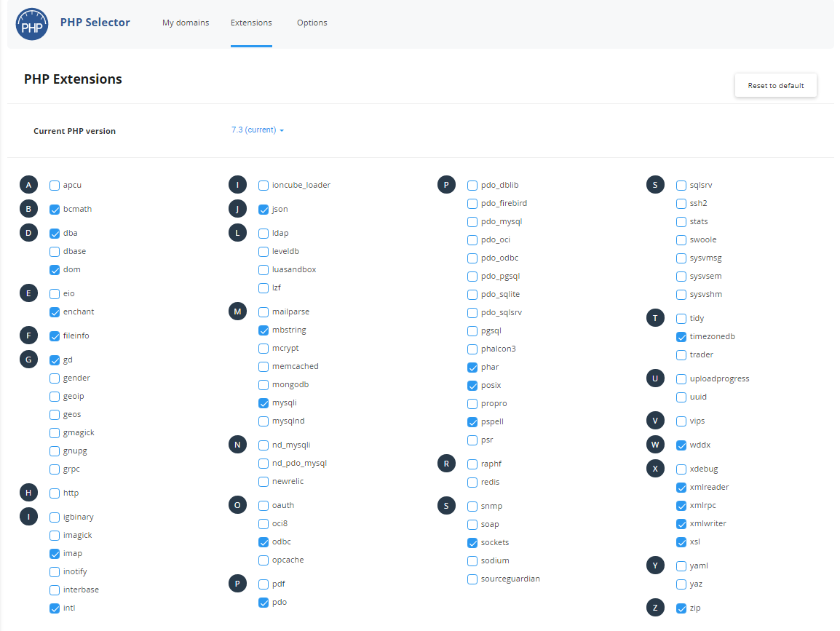This screenshot has width=840, height=631.
Task: Uncheck the gd extension
Action: point(55,360)
